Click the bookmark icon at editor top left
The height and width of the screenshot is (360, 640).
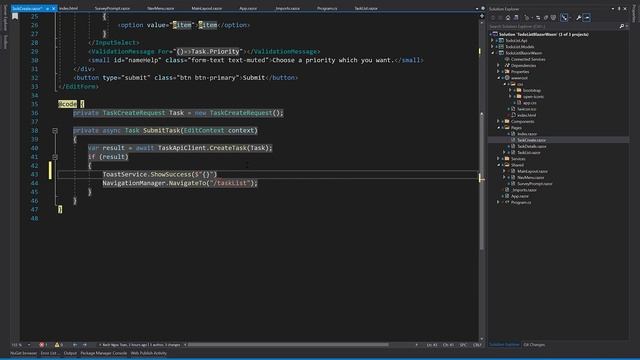tap(15, 16)
